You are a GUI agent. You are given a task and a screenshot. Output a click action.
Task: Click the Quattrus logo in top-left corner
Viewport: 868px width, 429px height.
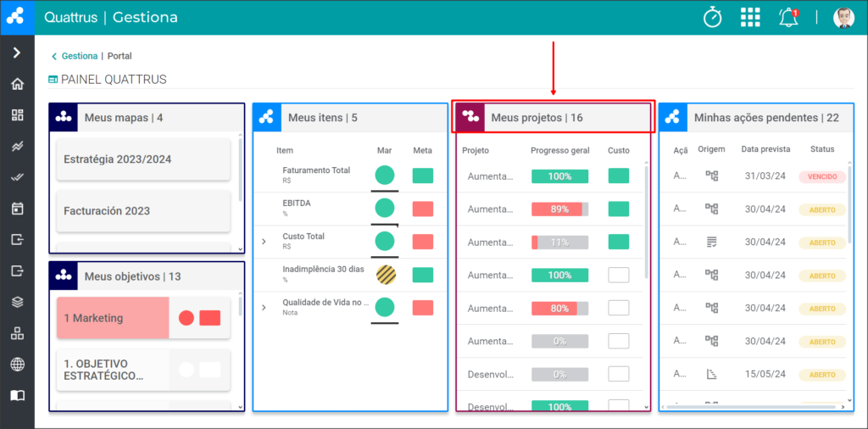(17, 17)
